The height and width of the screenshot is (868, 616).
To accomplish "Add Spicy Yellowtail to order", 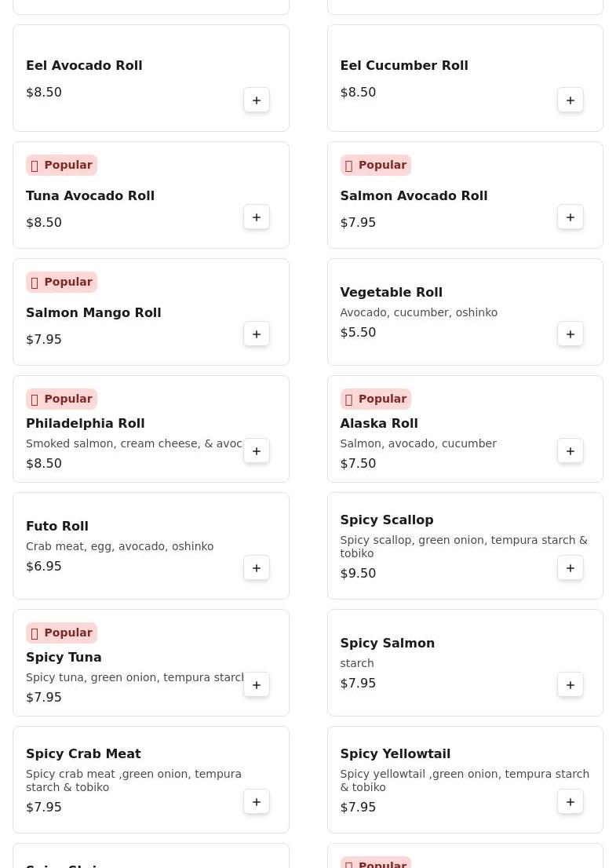I will coord(570,801).
